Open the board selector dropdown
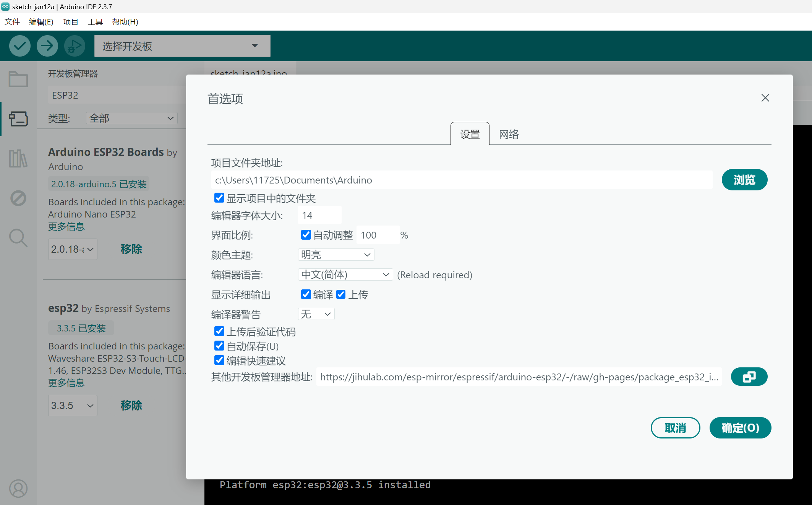This screenshot has height=505, width=812. pos(182,46)
